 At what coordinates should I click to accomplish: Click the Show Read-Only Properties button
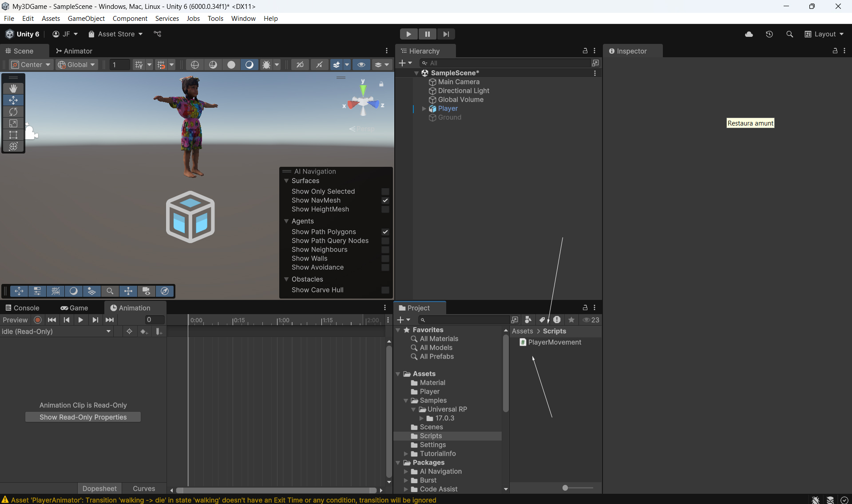point(83,417)
